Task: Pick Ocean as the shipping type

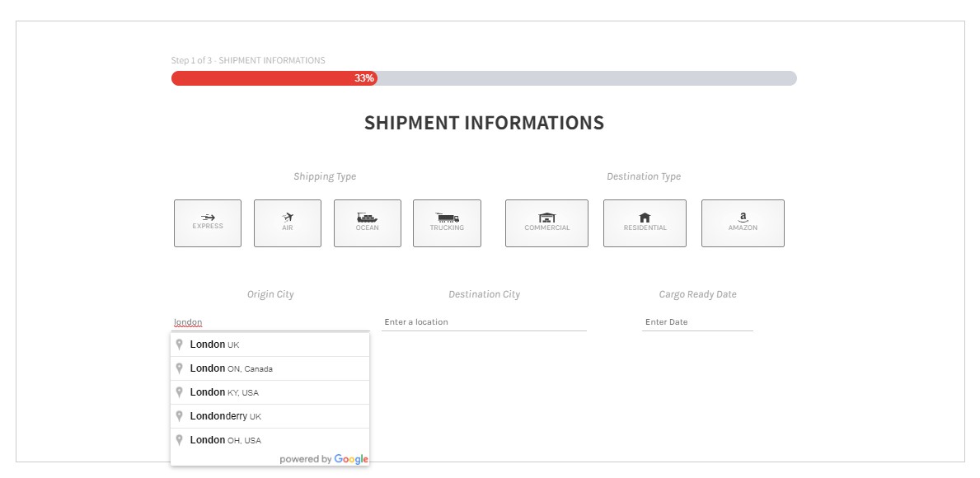Action: tap(367, 223)
